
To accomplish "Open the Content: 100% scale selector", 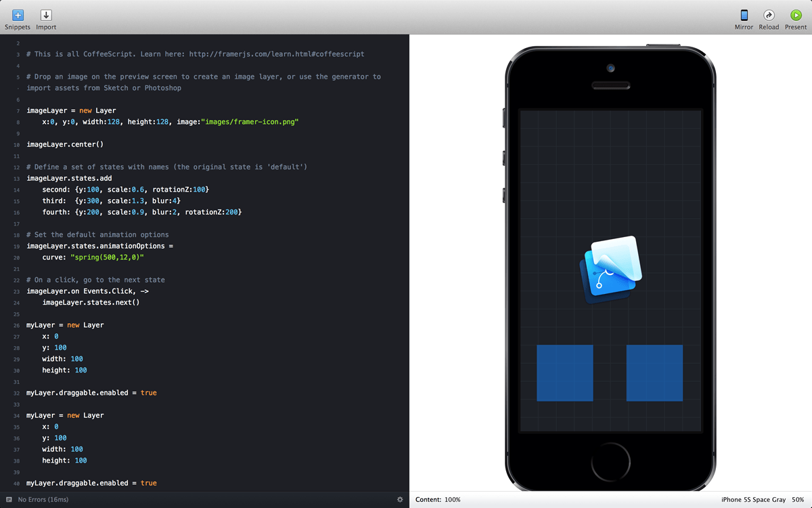I will pos(438,500).
